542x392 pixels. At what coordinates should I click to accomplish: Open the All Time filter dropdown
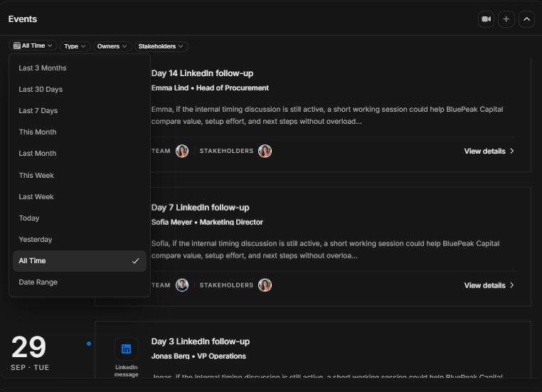(33, 46)
